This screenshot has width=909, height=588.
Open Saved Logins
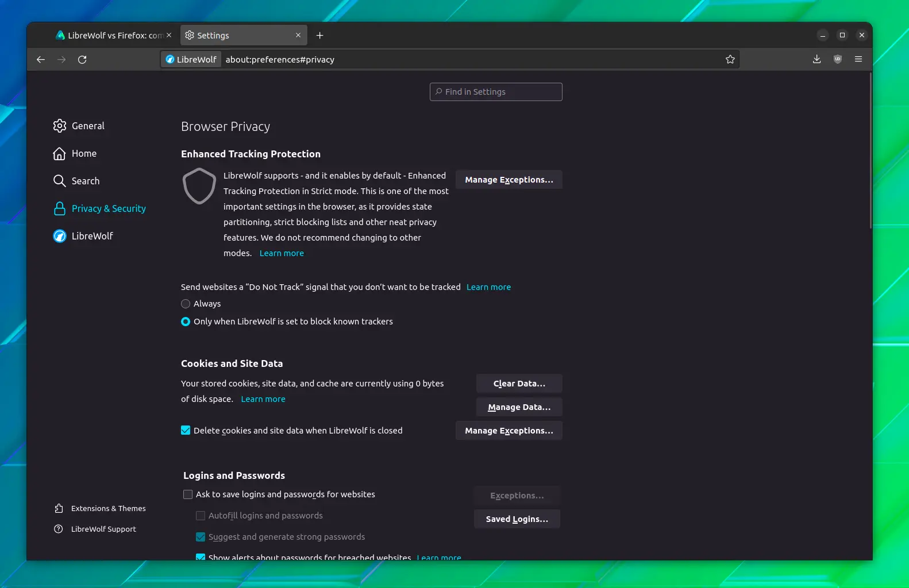517,519
